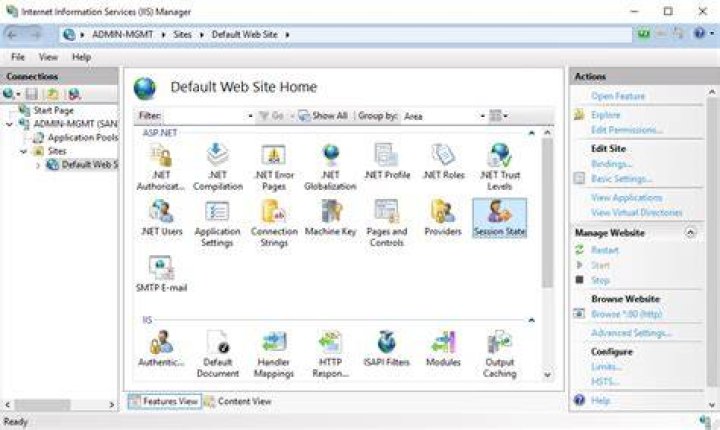Open the Machine Key feature

(331, 218)
